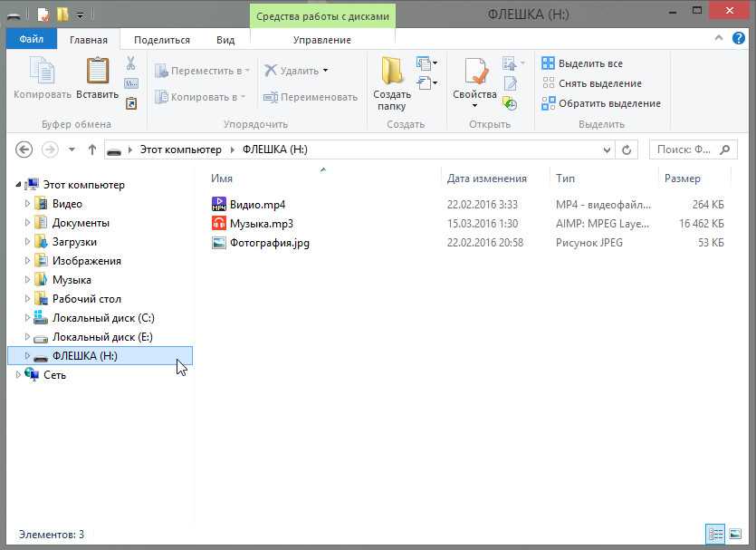Viewport: 756px width, 550px height.
Task: Click the blue Help question mark icon
Action: click(739, 38)
